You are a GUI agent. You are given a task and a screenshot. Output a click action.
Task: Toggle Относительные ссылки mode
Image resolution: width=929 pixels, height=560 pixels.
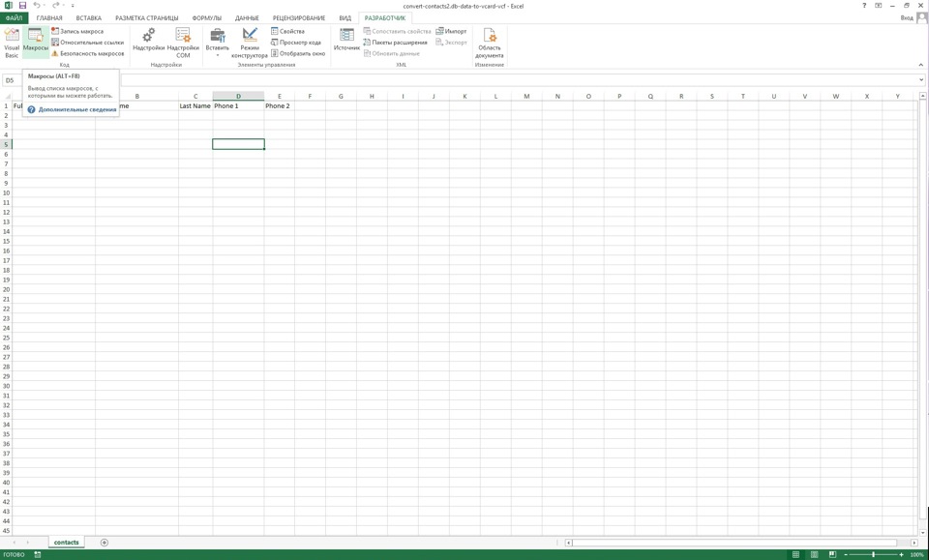(87, 43)
